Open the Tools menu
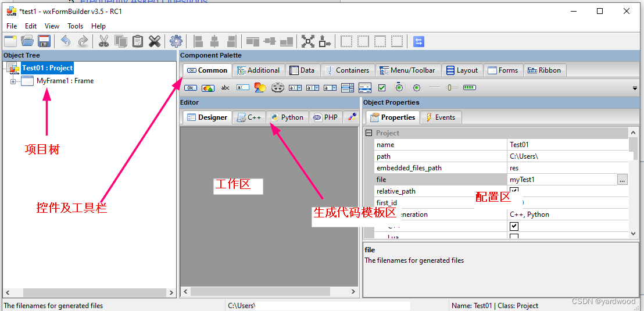The height and width of the screenshot is (311, 644). [75, 26]
